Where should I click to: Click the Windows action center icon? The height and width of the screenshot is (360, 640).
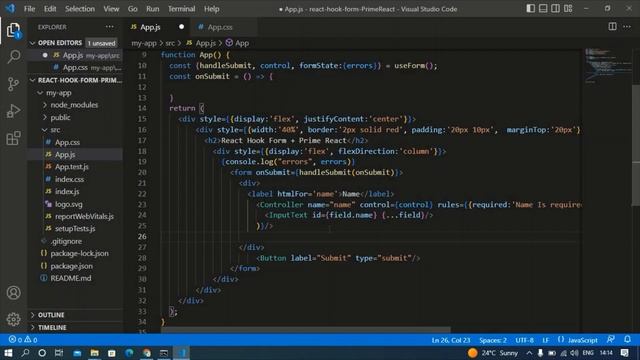click(x=624, y=353)
